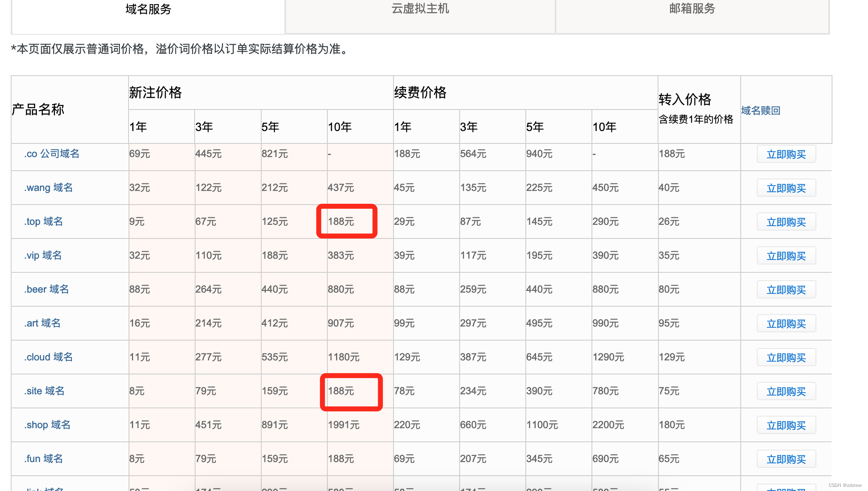Open the .co 公司域名 link
Viewport: 868px width, 491px height.
coord(52,154)
